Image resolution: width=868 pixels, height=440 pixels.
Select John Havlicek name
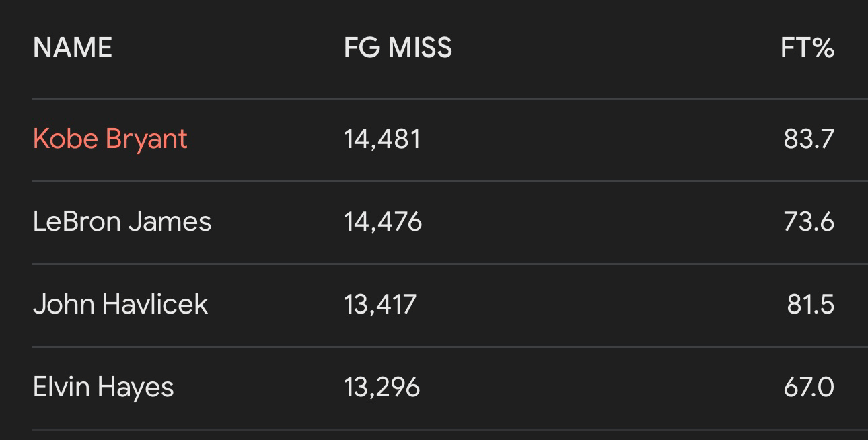(120, 304)
